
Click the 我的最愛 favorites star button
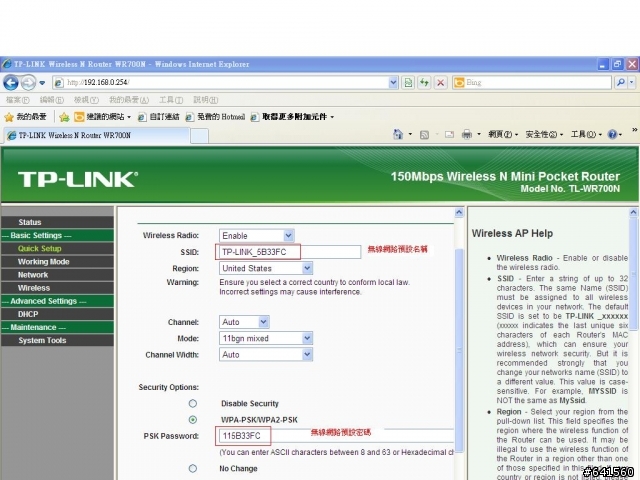tap(25, 117)
